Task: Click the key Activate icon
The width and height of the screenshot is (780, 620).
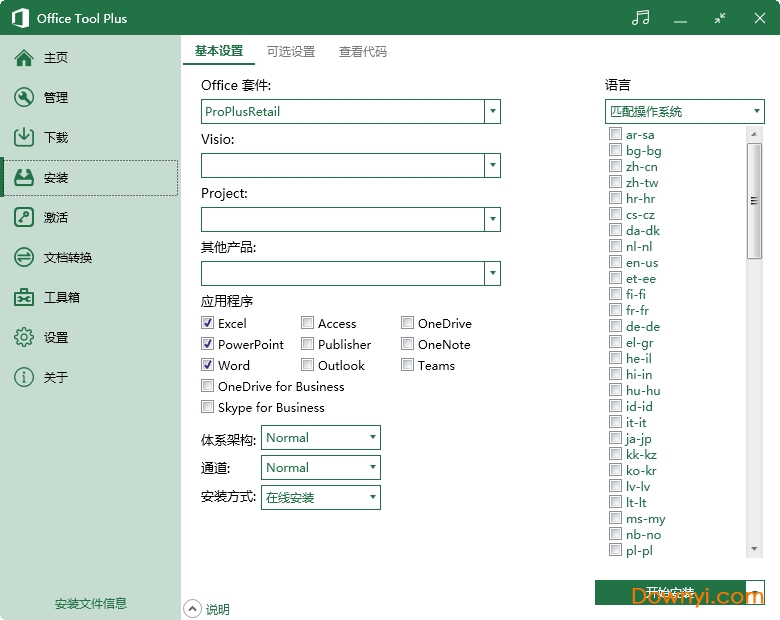Action: 24,218
